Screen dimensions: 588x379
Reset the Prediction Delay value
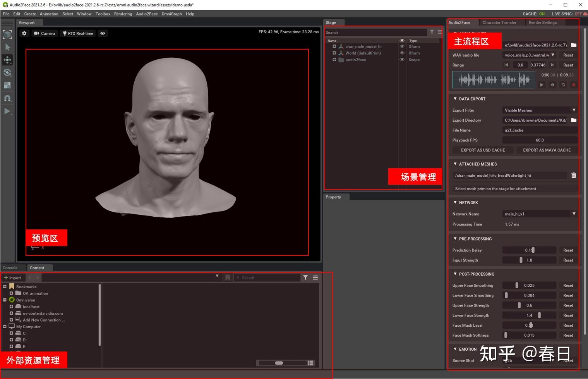pyautogui.click(x=568, y=250)
